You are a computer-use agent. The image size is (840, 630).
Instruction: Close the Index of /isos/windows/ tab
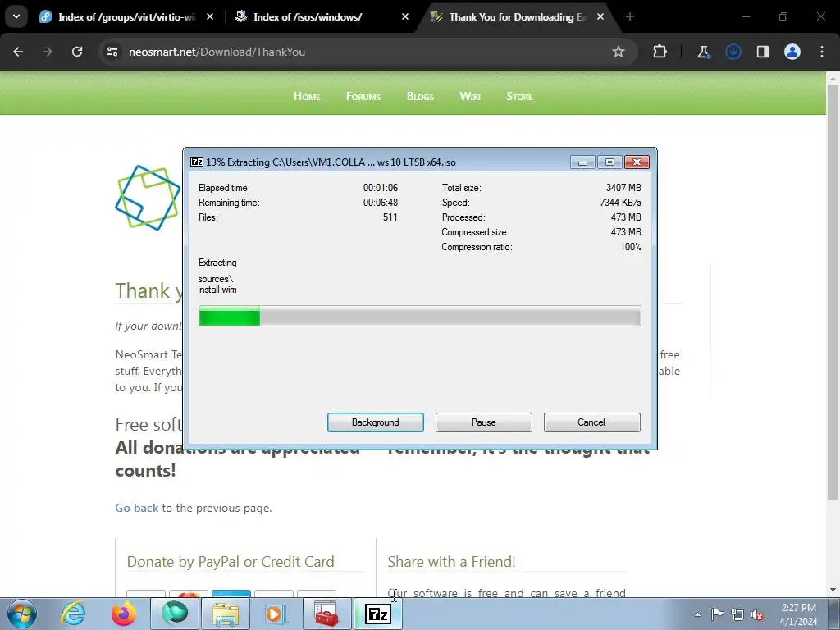click(405, 16)
